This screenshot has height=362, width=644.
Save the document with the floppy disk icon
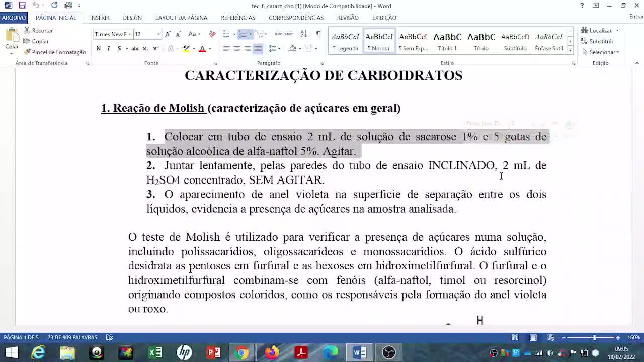[x=22, y=6]
